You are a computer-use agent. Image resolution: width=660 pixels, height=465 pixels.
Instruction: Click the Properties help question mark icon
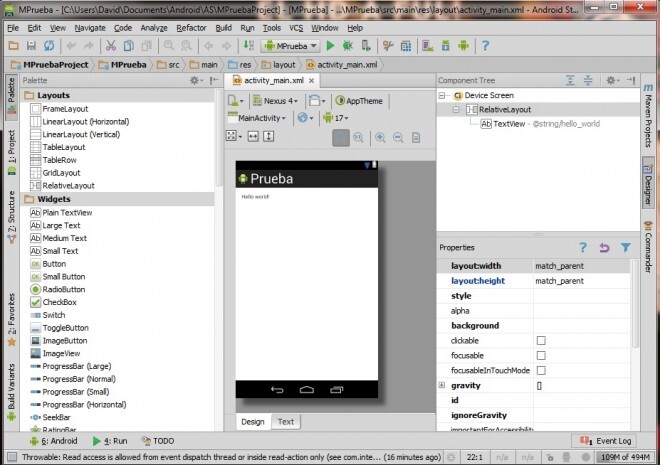tap(583, 247)
